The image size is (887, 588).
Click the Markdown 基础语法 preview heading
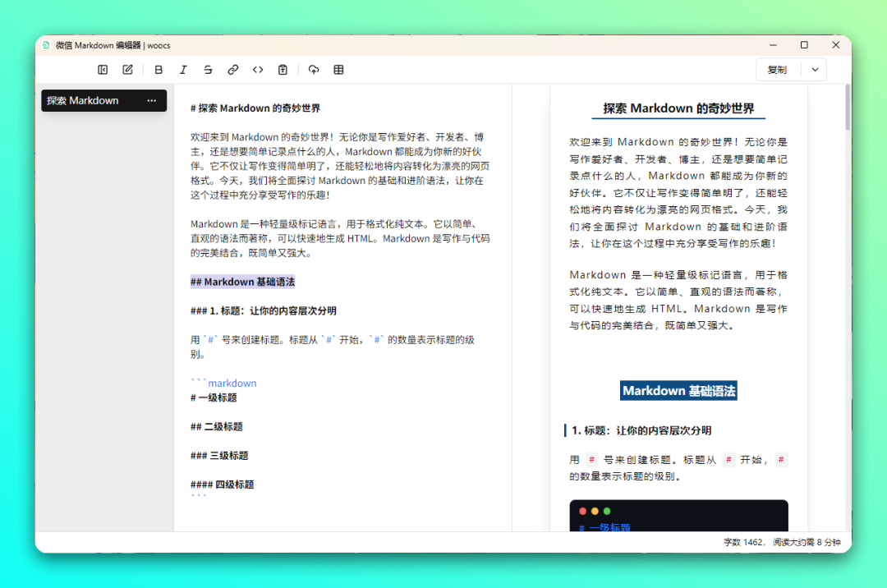[x=678, y=391]
